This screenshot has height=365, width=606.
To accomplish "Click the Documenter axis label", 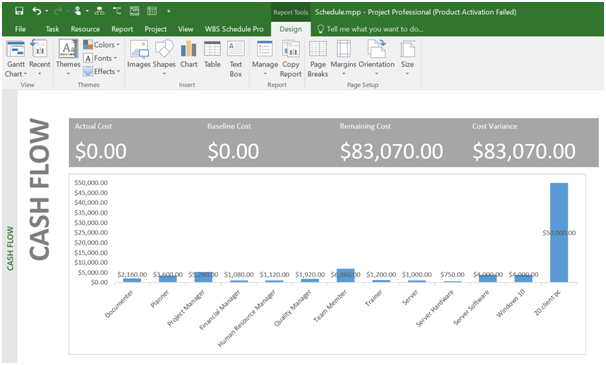I will pos(119,304).
